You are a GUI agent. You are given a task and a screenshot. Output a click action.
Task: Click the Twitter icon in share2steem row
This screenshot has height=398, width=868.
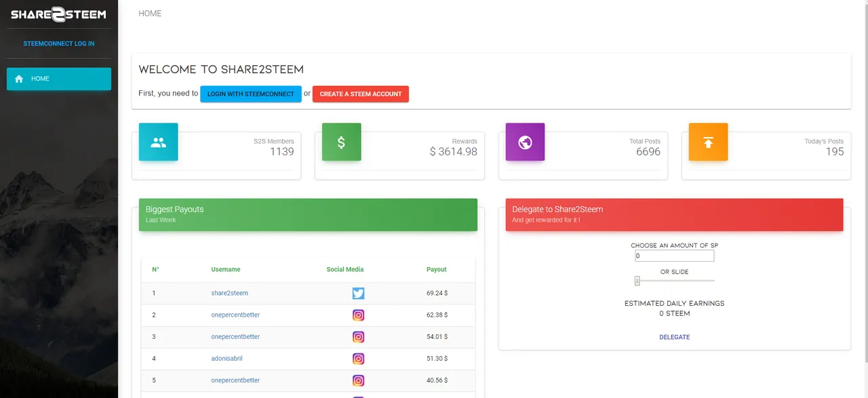coord(359,294)
